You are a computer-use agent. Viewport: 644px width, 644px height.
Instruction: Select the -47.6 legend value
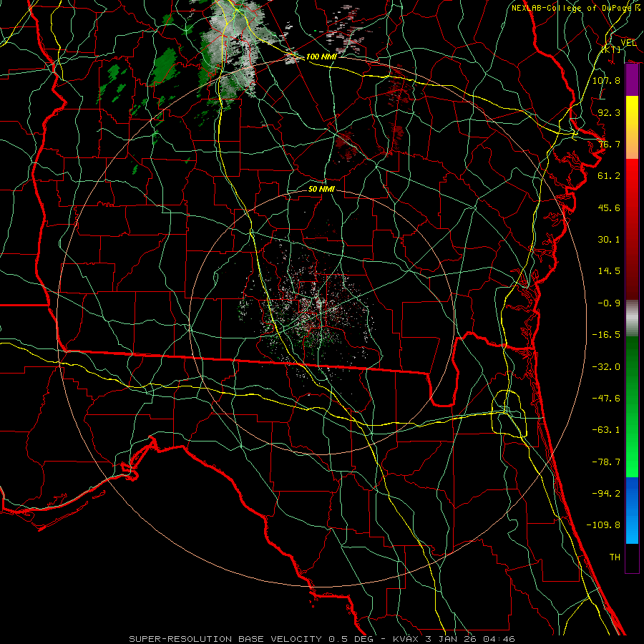point(606,399)
